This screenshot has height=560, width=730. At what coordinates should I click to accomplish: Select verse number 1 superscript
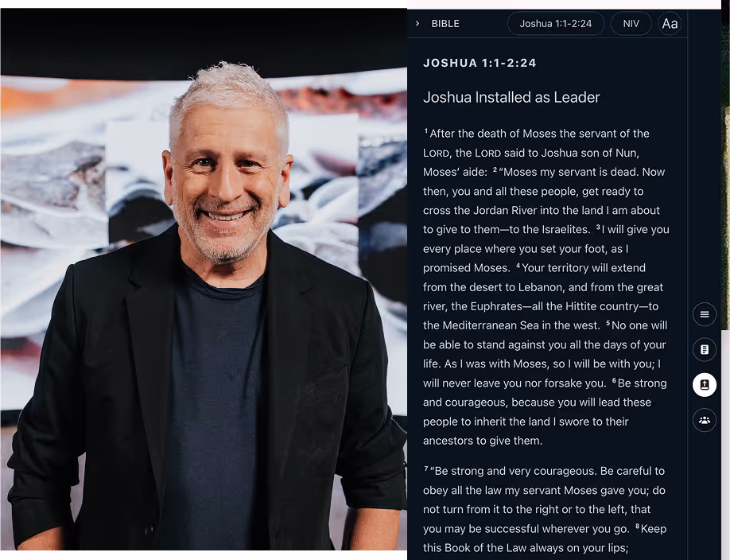pyautogui.click(x=425, y=131)
